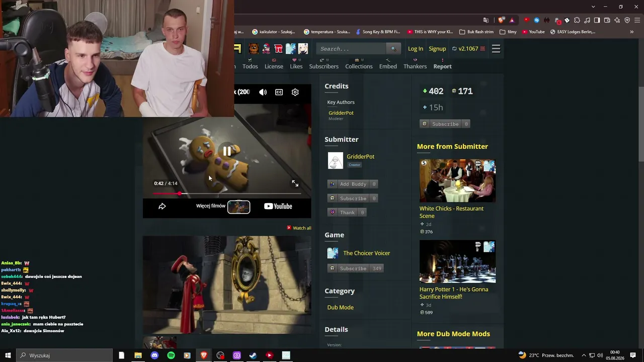Mute the video with the speaker icon
The image size is (644, 362).
coord(263,92)
